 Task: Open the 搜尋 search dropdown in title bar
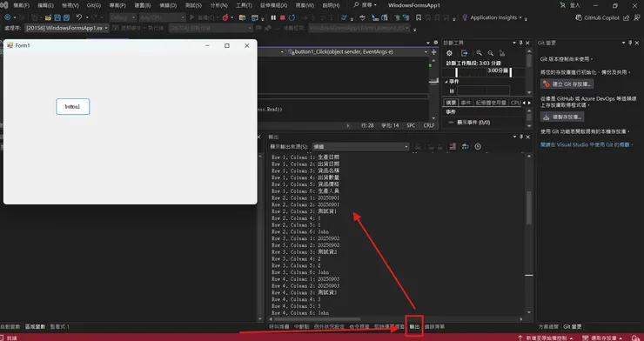click(375, 5)
